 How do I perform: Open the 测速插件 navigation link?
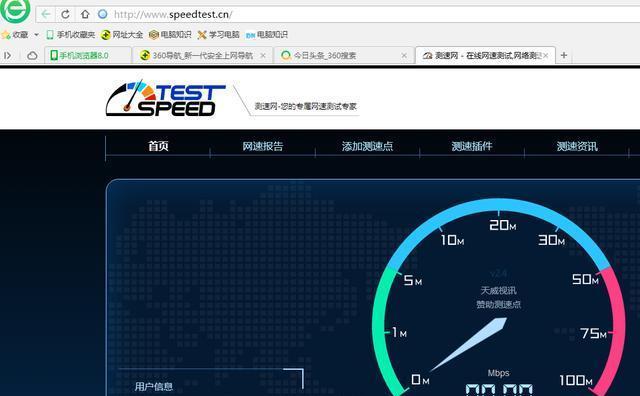[x=472, y=146]
